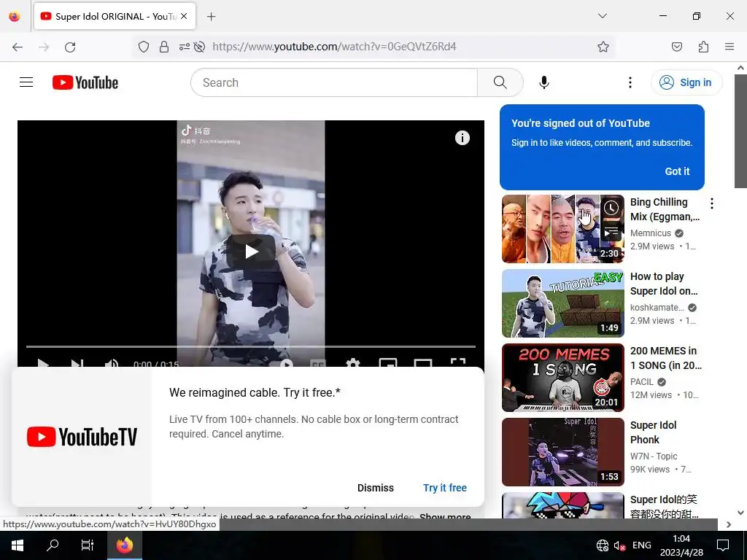Open YouTube settings three-dot menu
The image size is (747, 560).
coord(630,82)
